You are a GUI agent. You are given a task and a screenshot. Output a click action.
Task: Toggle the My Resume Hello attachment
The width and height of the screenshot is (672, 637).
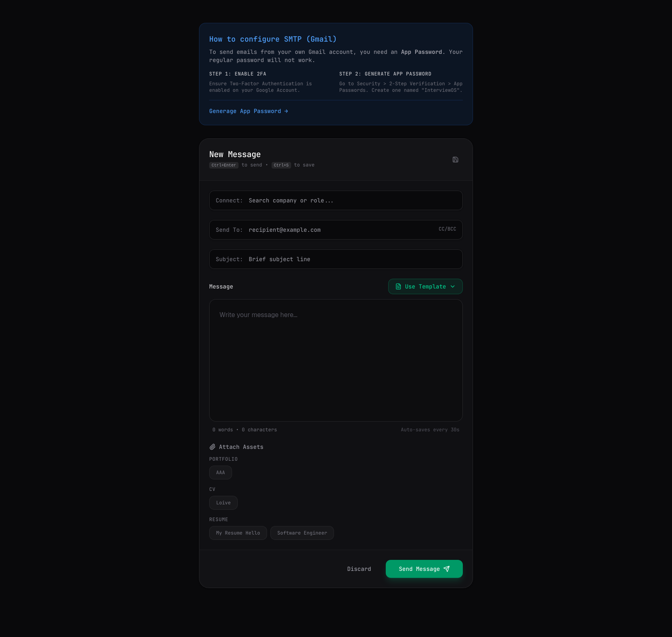[x=238, y=533]
